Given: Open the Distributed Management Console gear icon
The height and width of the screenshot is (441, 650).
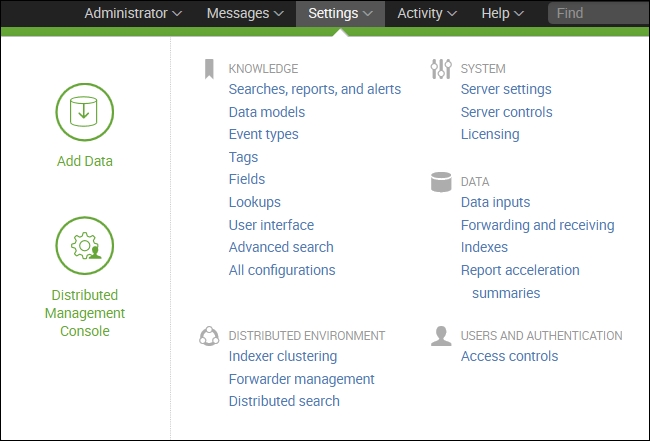Looking at the screenshot, I should (x=85, y=245).
